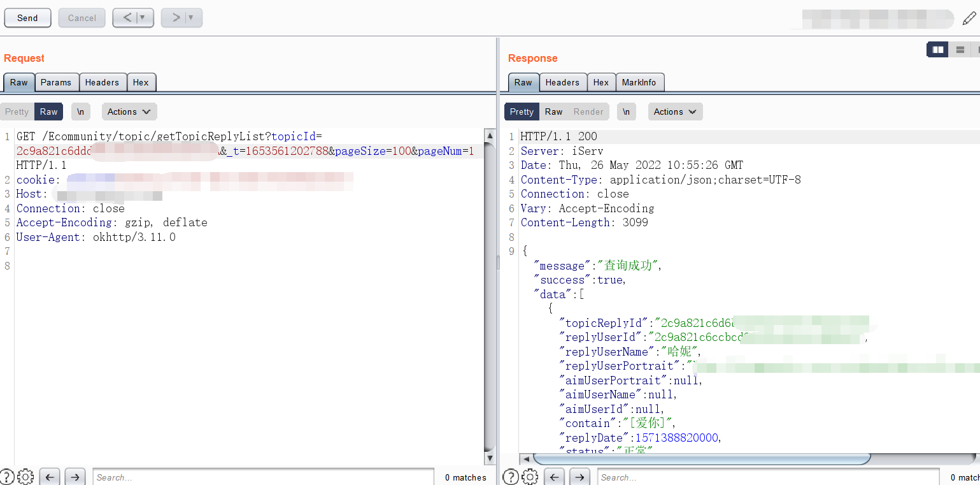The image size is (980, 485).
Task: Click the Send request button
Action: point(27,18)
